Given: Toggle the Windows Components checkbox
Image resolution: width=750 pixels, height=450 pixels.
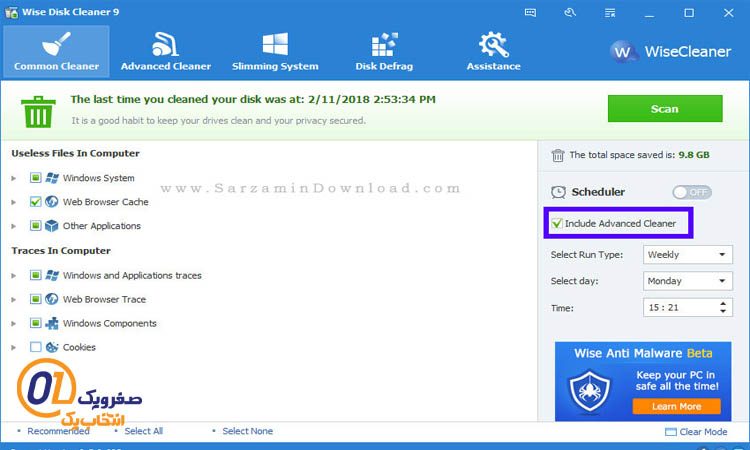Looking at the screenshot, I should tap(35, 323).
